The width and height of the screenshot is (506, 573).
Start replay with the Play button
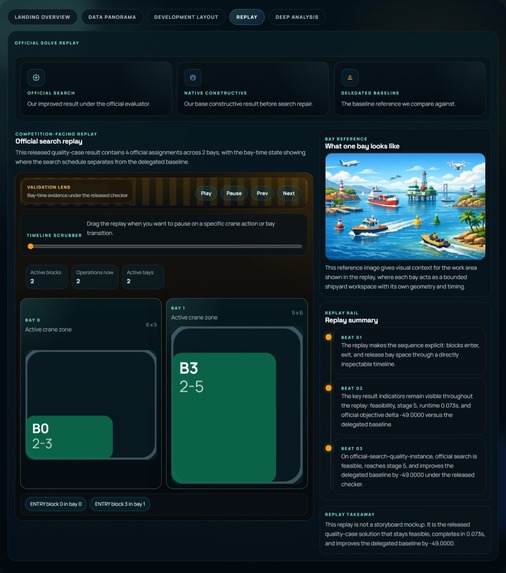[206, 193]
